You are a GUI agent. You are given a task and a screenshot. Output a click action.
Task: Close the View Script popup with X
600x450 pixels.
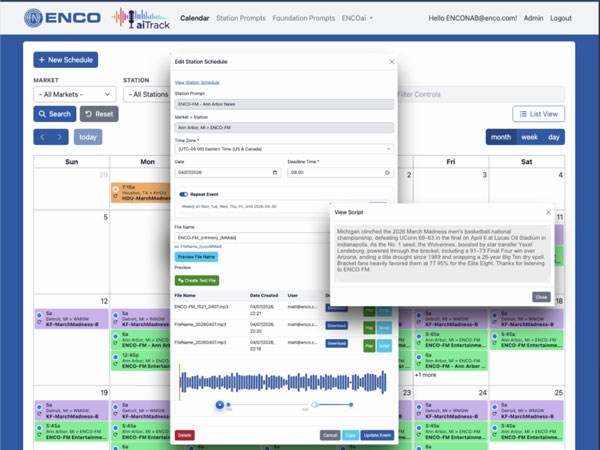tap(547, 211)
